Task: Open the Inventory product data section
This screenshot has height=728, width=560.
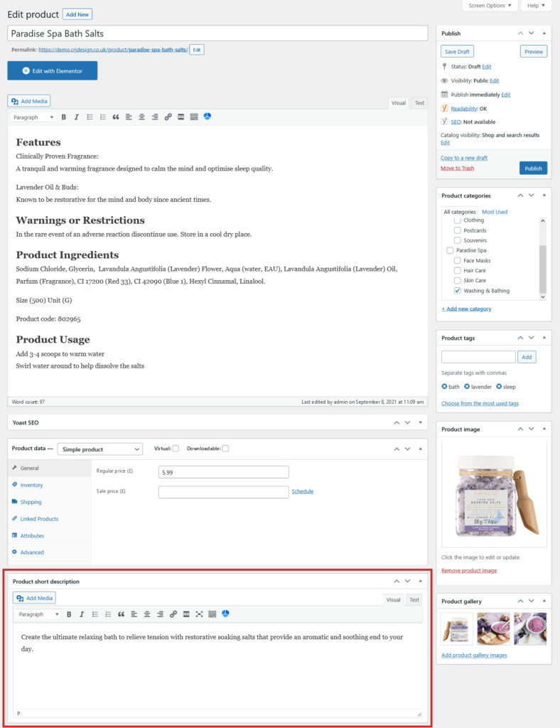Action: tap(31, 485)
